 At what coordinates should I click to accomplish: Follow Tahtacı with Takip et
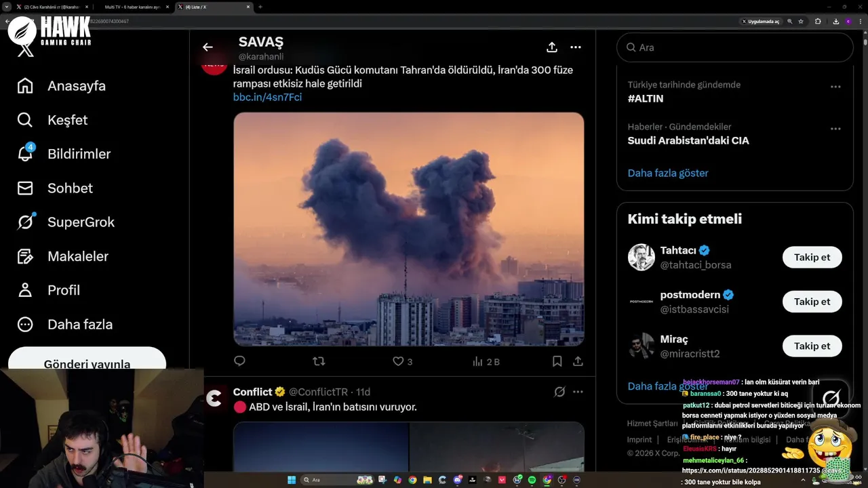812,258
